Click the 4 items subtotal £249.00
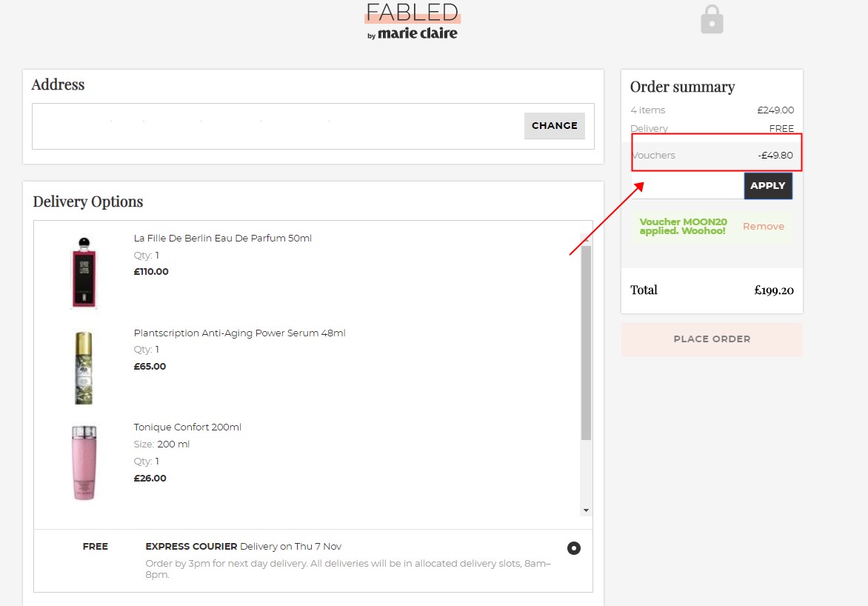The width and height of the screenshot is (868, 606). (x=775, y=110)
